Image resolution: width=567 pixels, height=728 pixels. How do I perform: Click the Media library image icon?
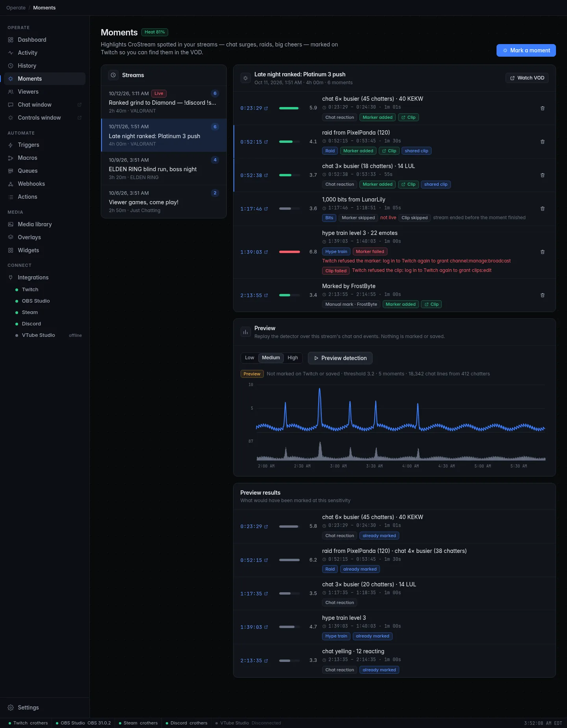pyautogui.click(x=11, y=224)
